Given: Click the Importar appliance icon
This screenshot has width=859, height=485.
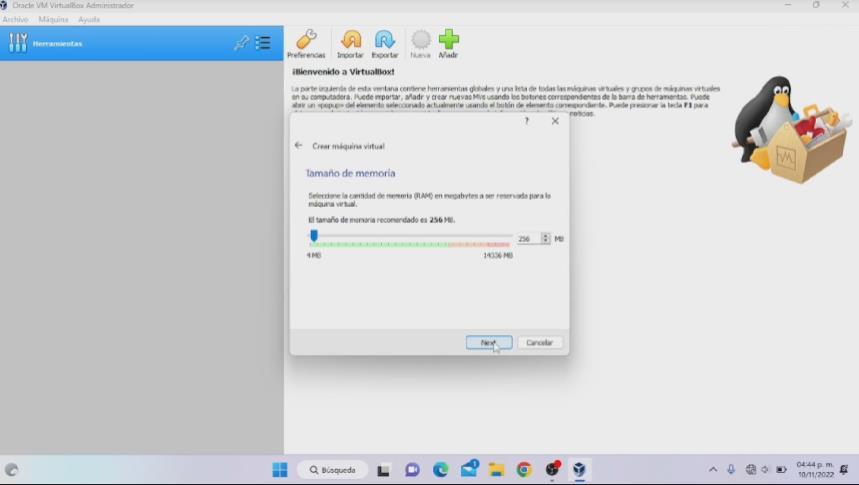Looking at the screenshot, I should [x=351, y=44].
